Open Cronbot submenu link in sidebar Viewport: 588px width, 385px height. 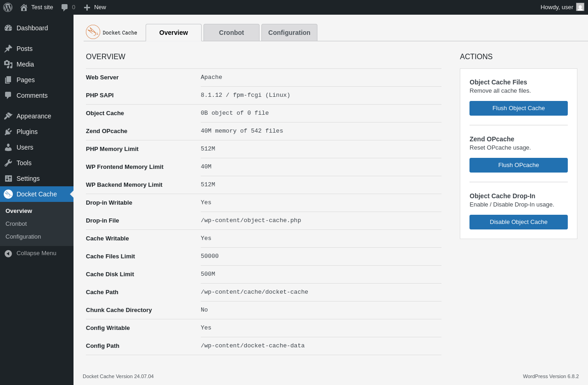point(16,224)
